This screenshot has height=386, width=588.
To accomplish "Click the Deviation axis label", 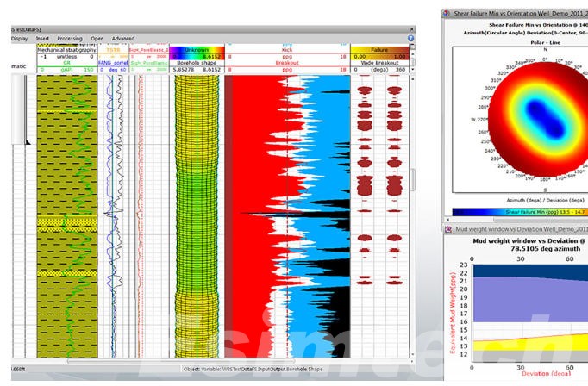I will (x=546, y=374).
